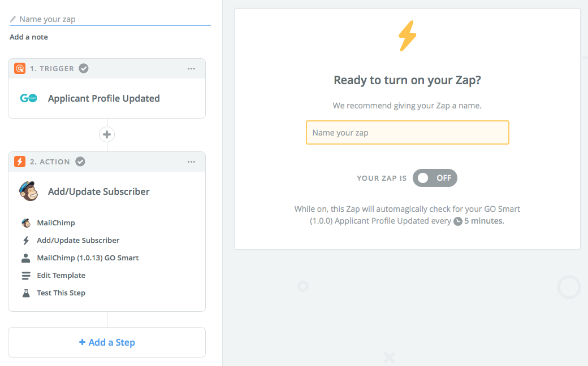Viewport: 588px width, 366px height.
Task: Click the yellow Name your zap field
Action: click(x=408, y=133)
